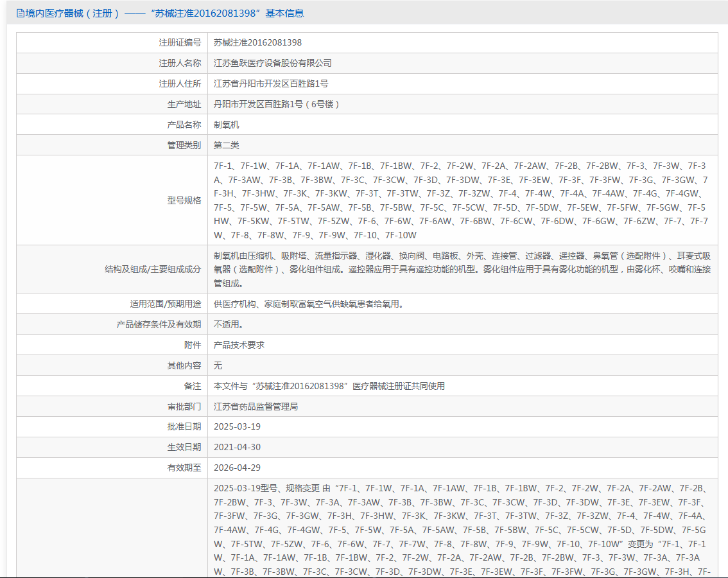Select product name 制氧机

coord(226,125)
